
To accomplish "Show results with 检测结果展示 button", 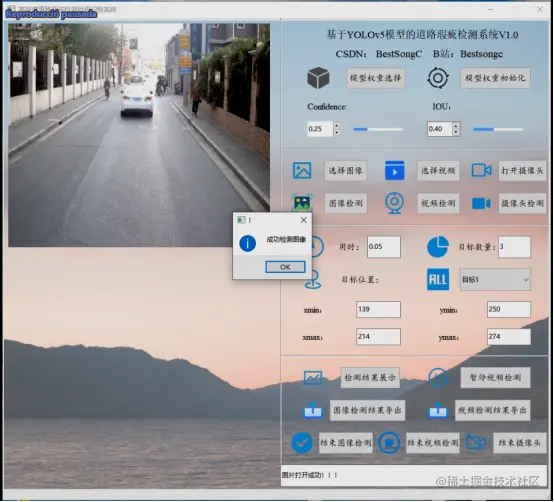I will pos(370,378).
